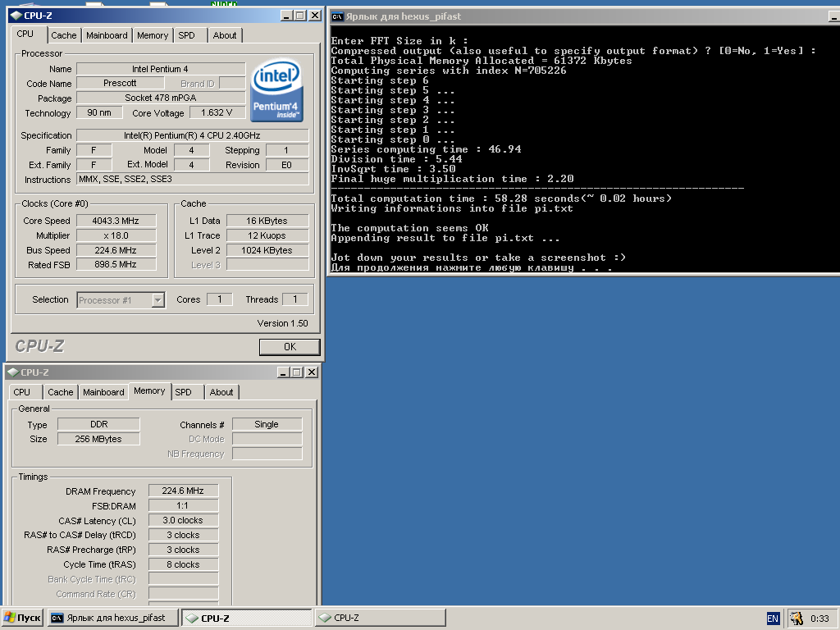
Task: Click the CAS# Latency value 3.0 clocks
Action: pyautogui.click(x=183, y=520)
